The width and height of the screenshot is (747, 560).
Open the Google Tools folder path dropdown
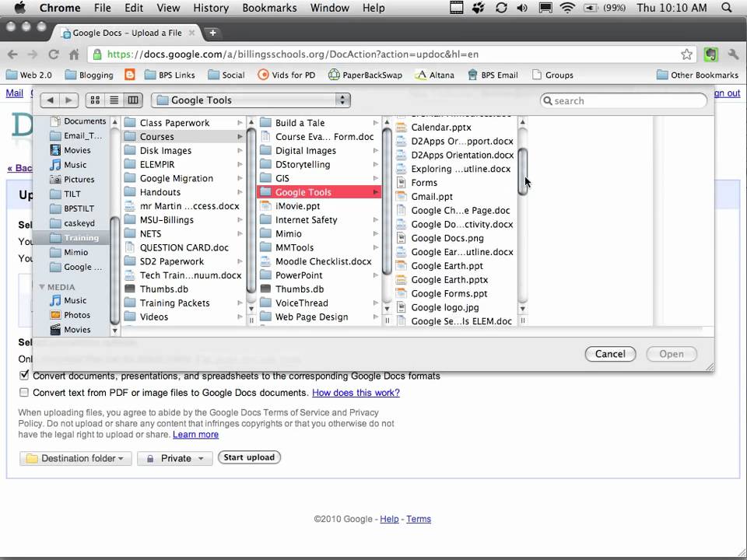[x=251, y=100]
